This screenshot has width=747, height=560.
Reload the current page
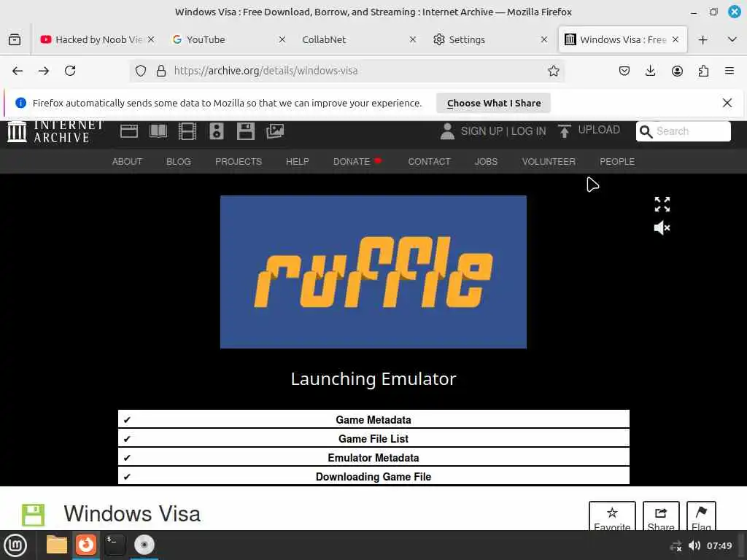tap(70, 71)
